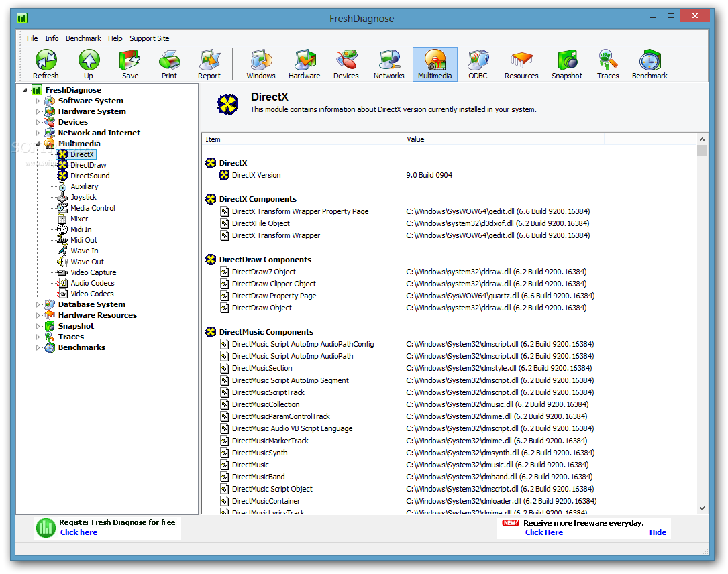Select Video Codecs tree item
Image resolution: width=728 pixels, height=574 pixels.
(x=92, y=294)
